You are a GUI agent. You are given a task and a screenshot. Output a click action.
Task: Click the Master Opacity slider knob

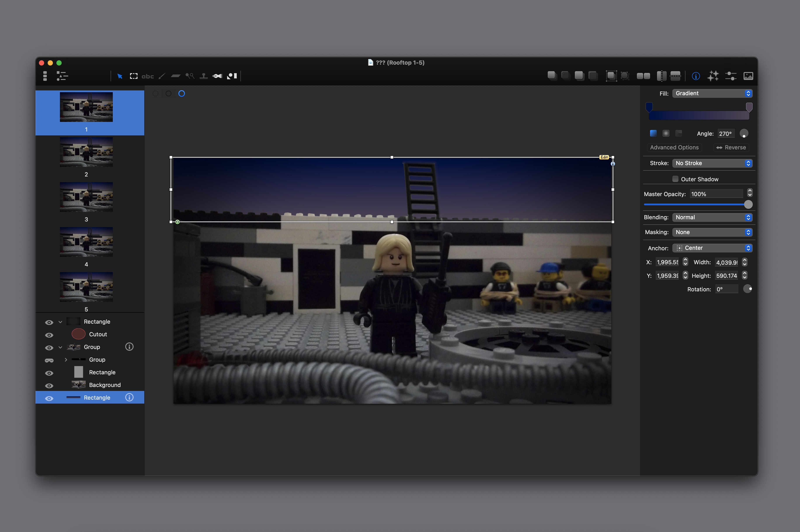[748, 205]
